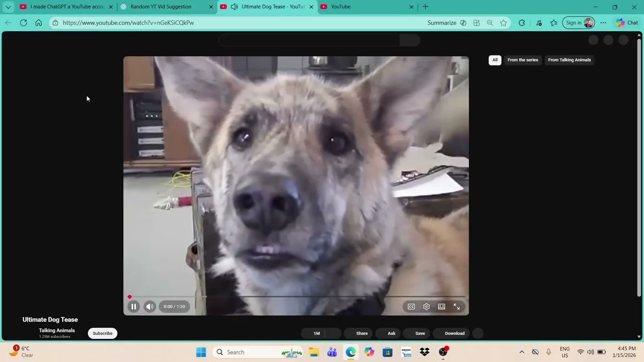
Task: Open video player settings gear
Action: (x=426, y=306)
